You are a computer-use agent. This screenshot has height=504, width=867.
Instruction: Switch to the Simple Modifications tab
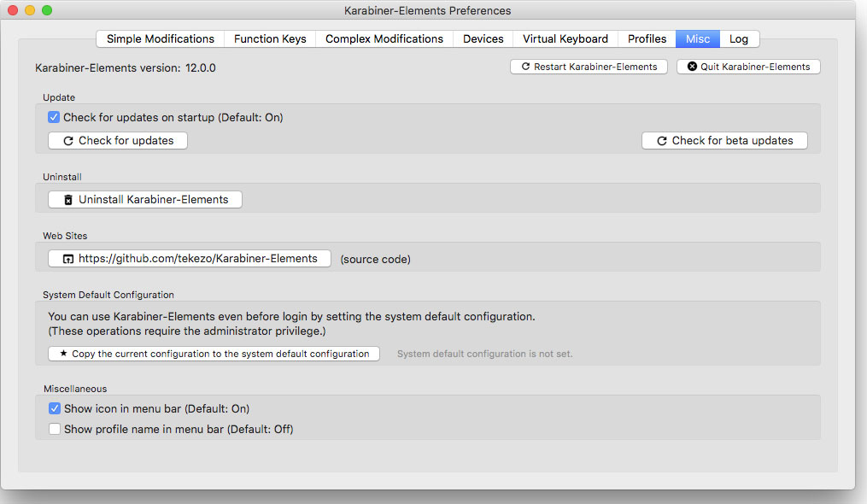click(161, 38)
